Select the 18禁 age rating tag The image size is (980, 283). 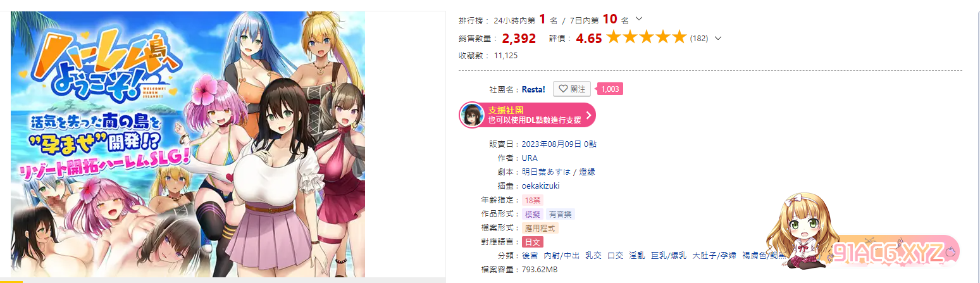tap(532, 200)
